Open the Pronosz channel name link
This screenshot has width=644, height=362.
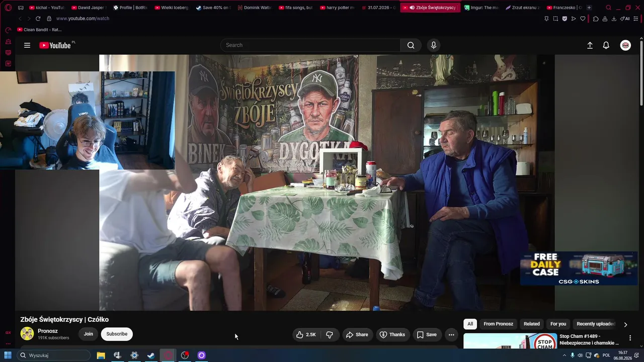tap(48, 331)
